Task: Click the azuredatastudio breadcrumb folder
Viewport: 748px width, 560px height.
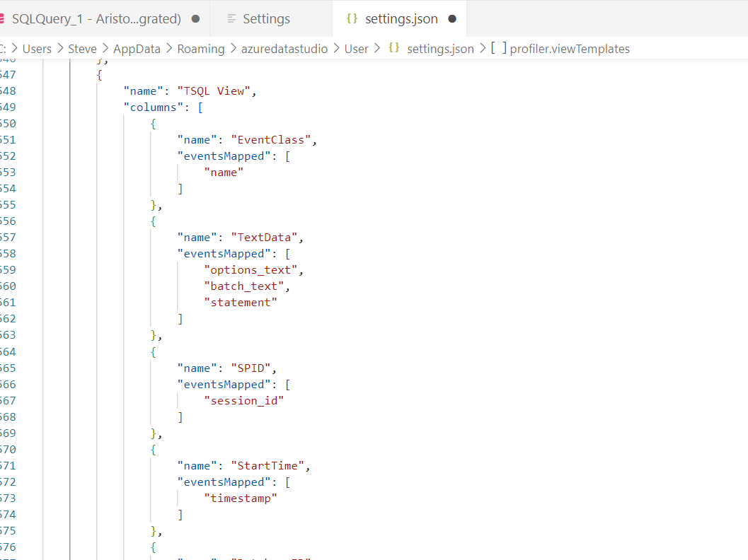Action: [x=284, y=49]
